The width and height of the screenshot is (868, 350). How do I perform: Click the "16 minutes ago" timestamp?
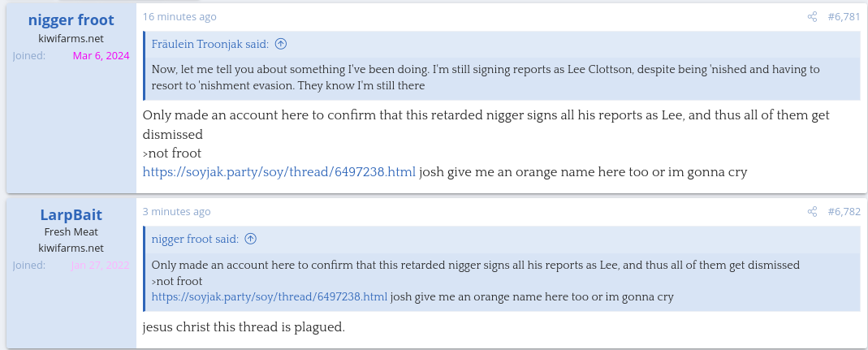[x=179, y=17]
